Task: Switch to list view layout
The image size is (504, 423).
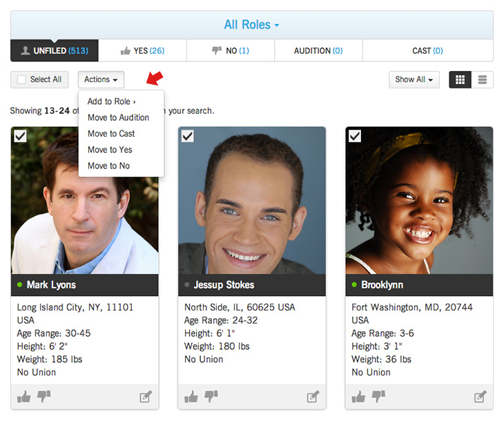Action: pos(482,79)
